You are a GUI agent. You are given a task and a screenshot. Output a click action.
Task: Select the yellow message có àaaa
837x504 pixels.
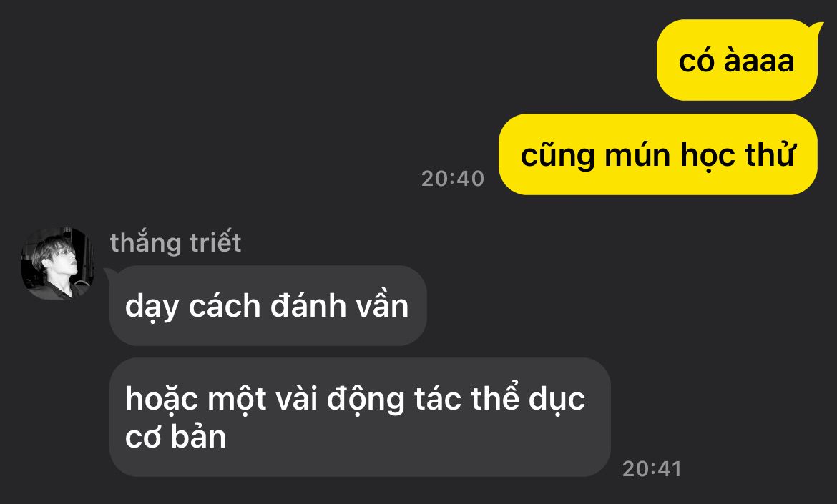tap(737, 60)
